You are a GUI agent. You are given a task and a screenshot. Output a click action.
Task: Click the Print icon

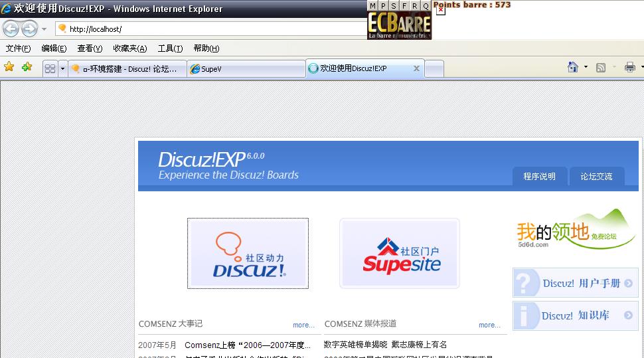tap(629, 67)
